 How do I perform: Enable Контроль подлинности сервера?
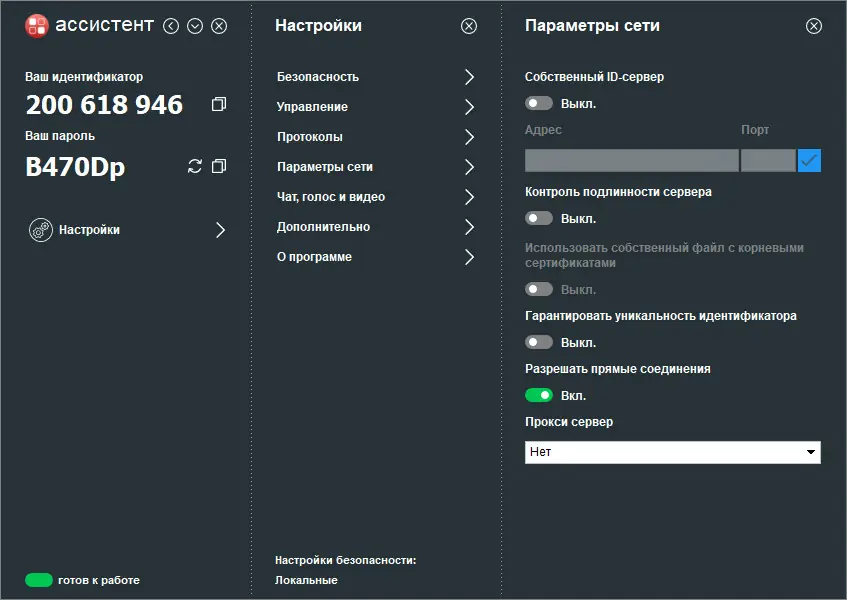click(x=539, y=218)
